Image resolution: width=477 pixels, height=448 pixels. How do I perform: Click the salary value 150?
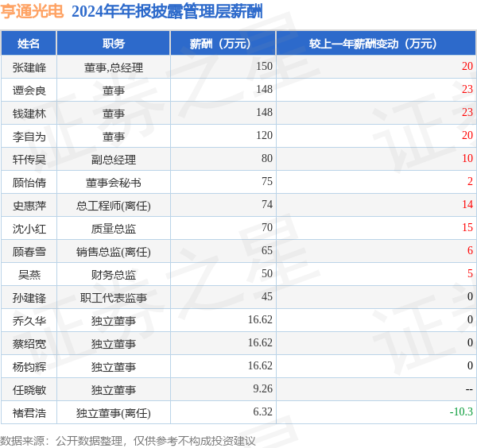tap(264, 66)
